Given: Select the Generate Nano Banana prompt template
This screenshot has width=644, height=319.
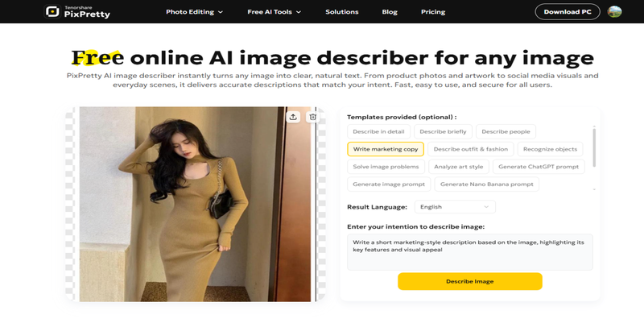Looking at the screenshot, I should [x=487, y=184].
